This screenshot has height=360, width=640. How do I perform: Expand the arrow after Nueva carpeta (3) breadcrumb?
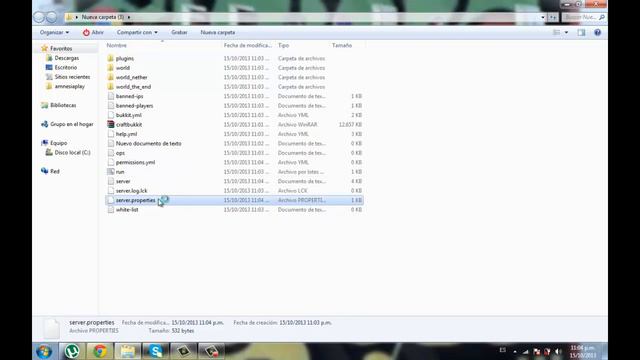(129, 17)
